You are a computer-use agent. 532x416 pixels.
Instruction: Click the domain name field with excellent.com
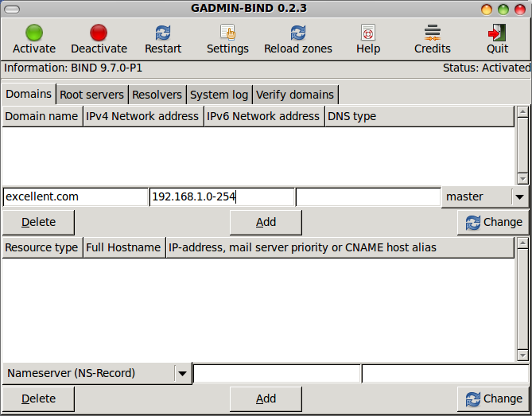(x=75, y=196)
